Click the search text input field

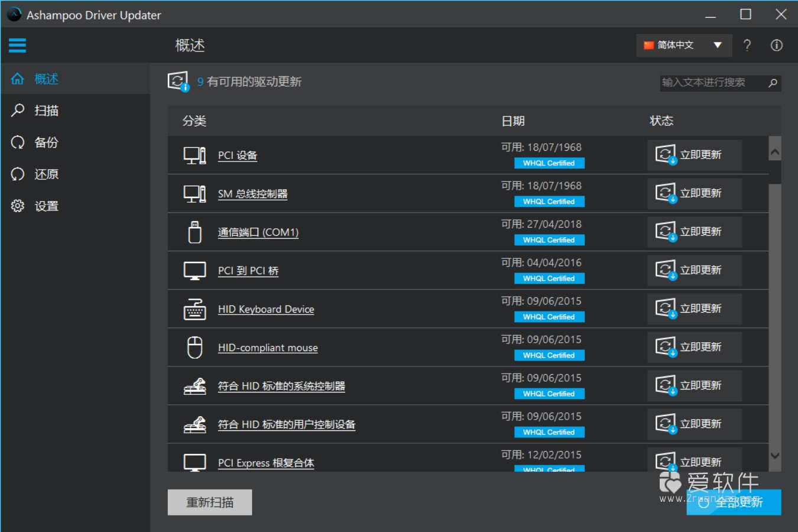pos(709,83)
